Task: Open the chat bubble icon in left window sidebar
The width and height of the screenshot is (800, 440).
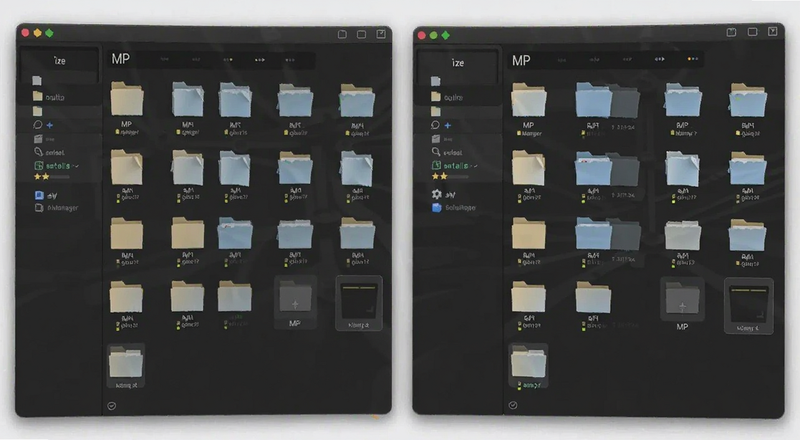Action: pos(37,125)
